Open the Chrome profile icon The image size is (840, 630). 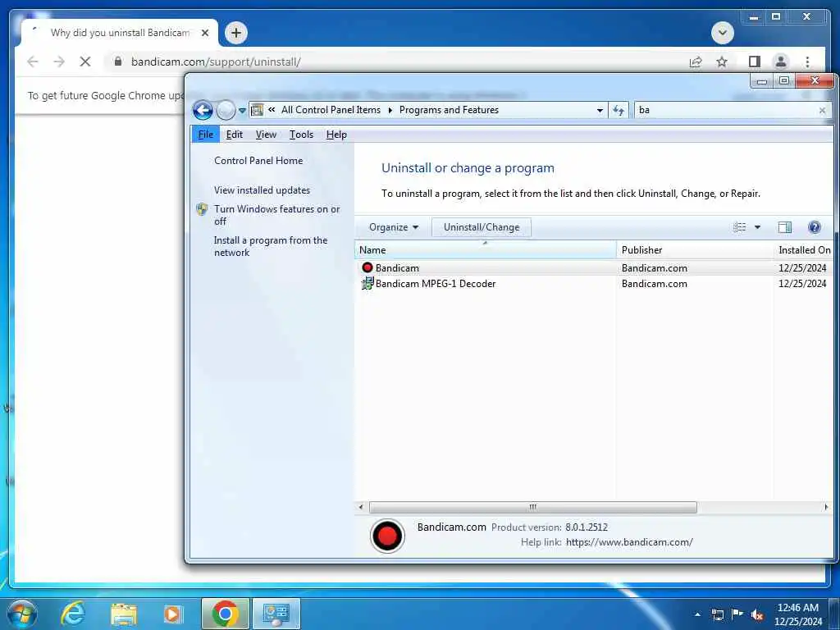pos(781,62)
